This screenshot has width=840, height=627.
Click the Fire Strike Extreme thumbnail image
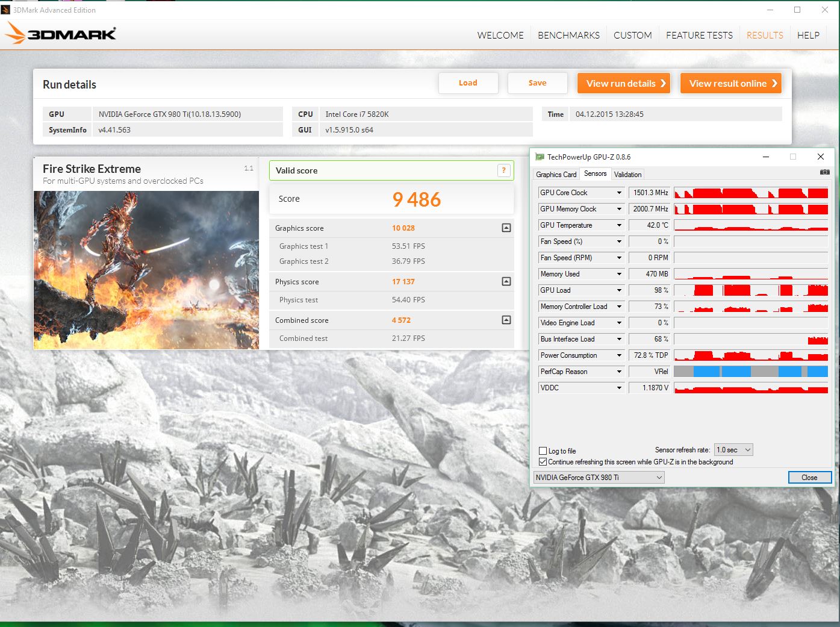coord(146,270)
